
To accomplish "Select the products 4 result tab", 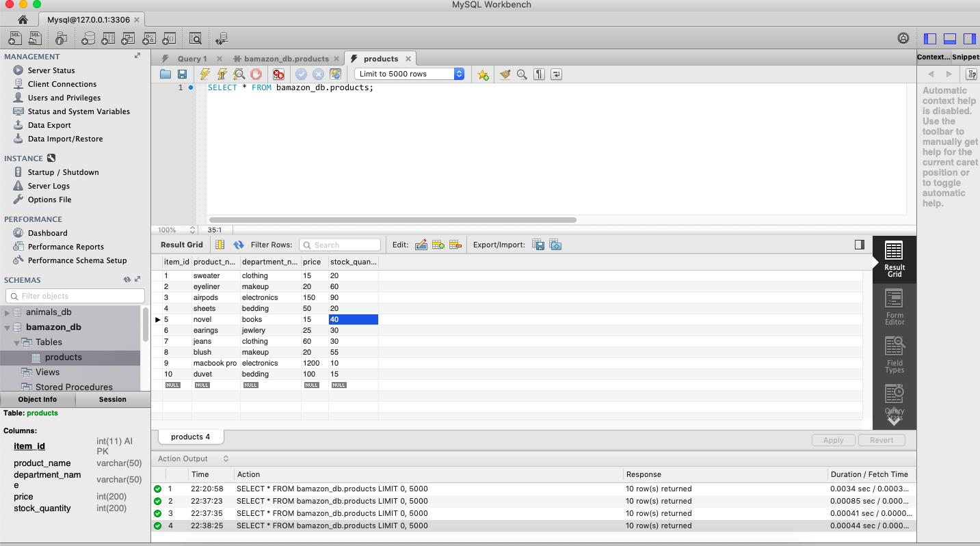I will click(x=191, y=437).
